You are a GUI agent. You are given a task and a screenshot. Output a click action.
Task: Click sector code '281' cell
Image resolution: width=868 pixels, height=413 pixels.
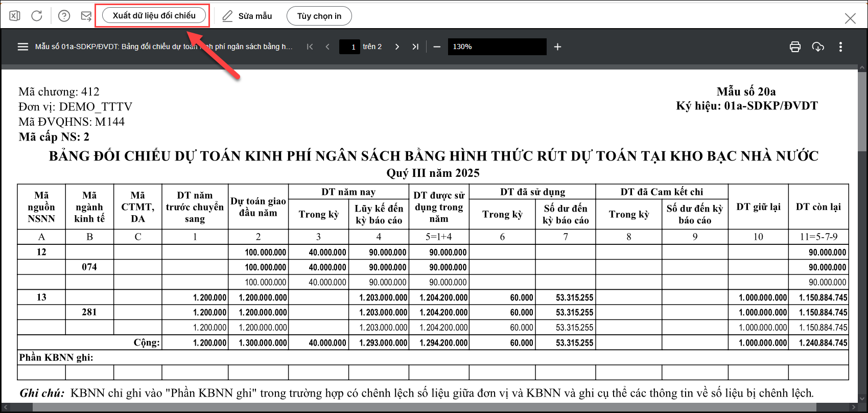pos(89,312)
